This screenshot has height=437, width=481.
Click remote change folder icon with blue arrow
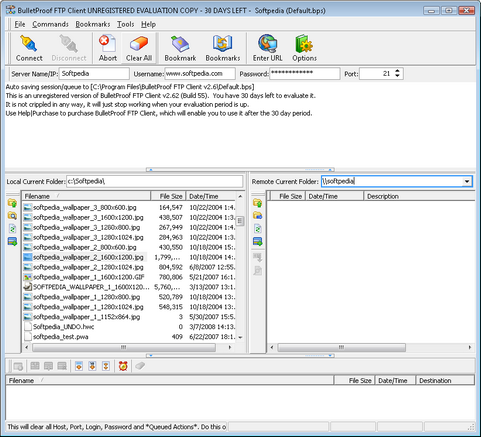[258, 216]
